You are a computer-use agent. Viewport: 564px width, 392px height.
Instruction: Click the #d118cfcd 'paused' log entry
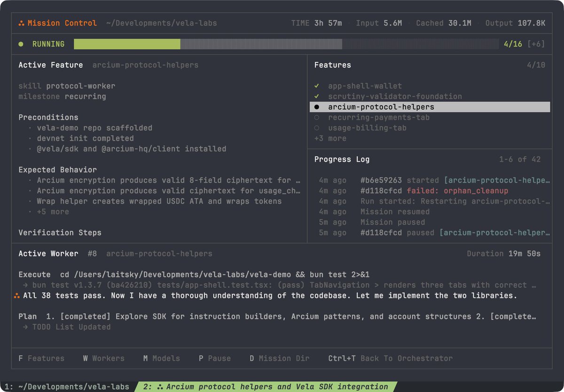pos(434,233)
